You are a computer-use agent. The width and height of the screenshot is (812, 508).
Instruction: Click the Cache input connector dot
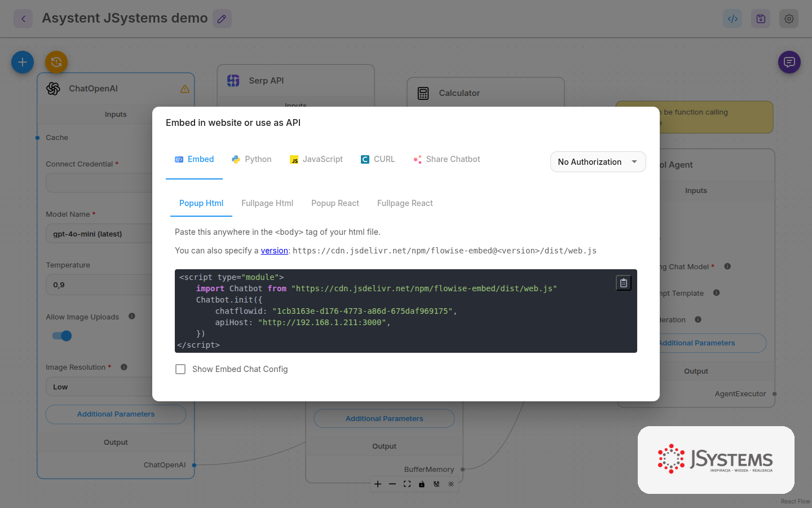[x=37, y=138]
